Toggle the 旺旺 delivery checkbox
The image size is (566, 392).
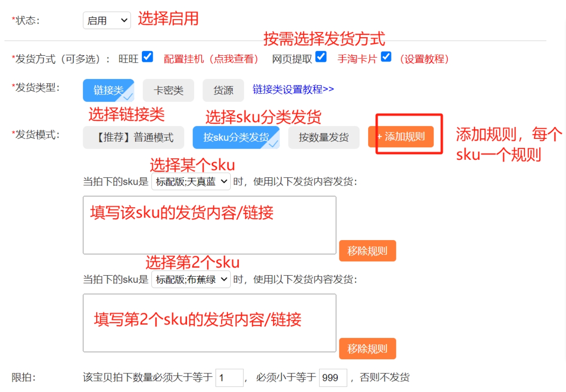point(148,57)
